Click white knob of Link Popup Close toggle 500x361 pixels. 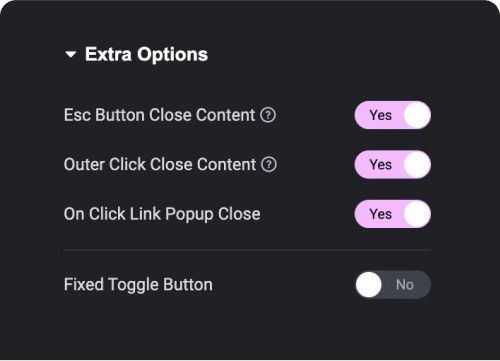(x=417, y=214)
